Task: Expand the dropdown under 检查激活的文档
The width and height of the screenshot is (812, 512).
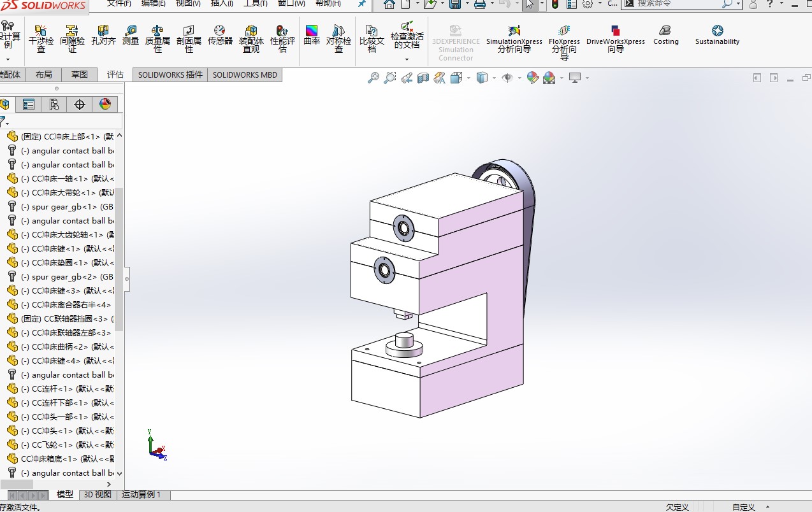Action: (407, 59)
